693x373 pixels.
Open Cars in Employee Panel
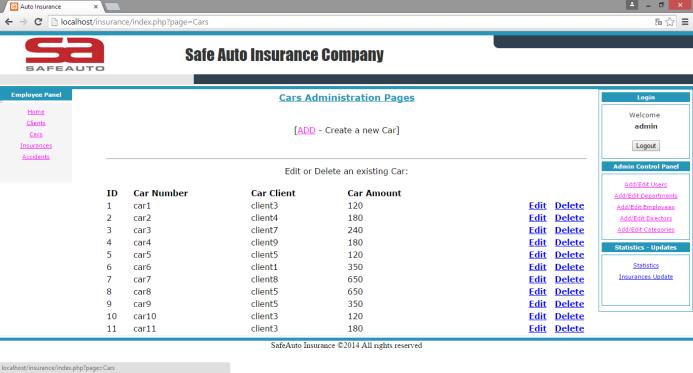coord(36,134)
